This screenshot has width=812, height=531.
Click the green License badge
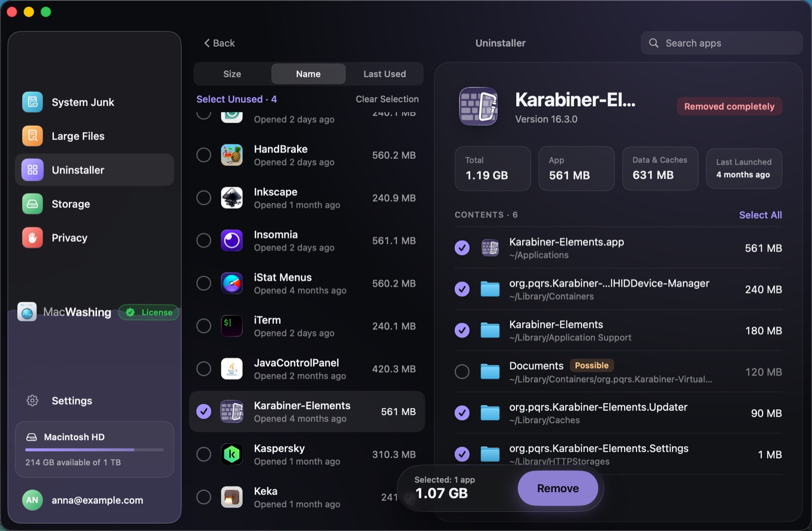(149, 312)
